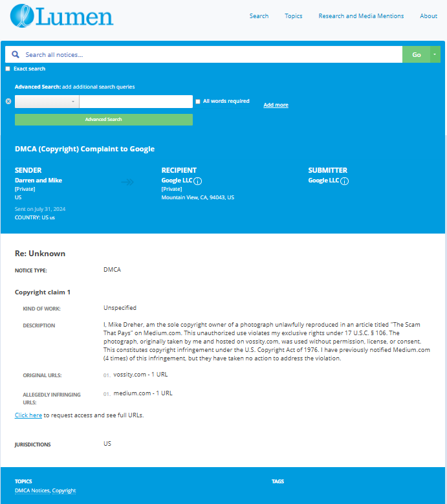Click the Mountain View, CA, 94043, US address

click(x=198, y=197)
